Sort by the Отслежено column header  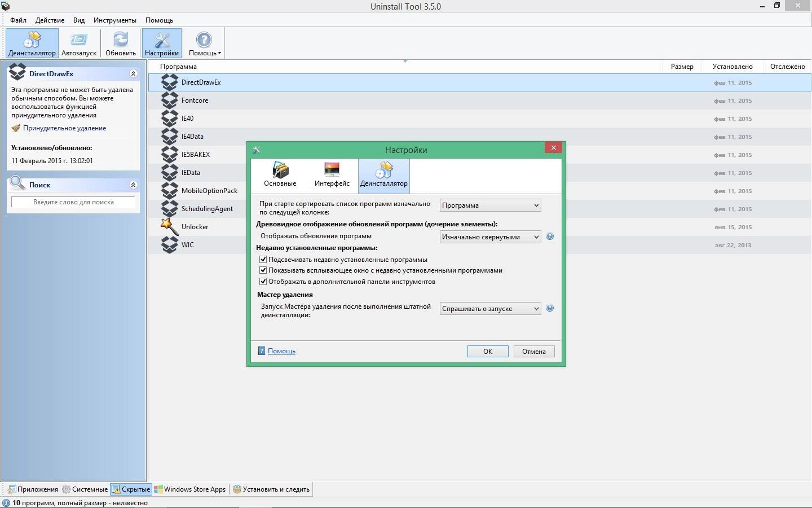pyautogui.click(x=787, y=67)
